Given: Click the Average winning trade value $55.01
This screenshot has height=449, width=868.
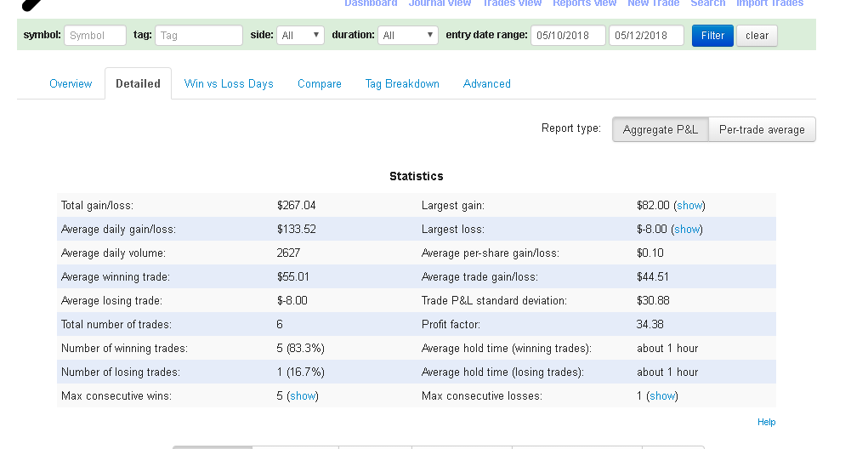Looking at the screenshot, I should [292, 277].
